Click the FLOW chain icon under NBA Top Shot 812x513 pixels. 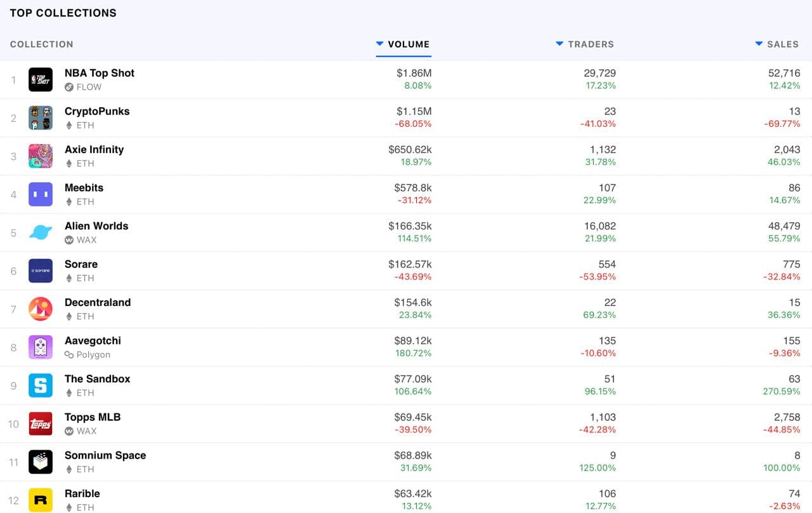point(69,87)
